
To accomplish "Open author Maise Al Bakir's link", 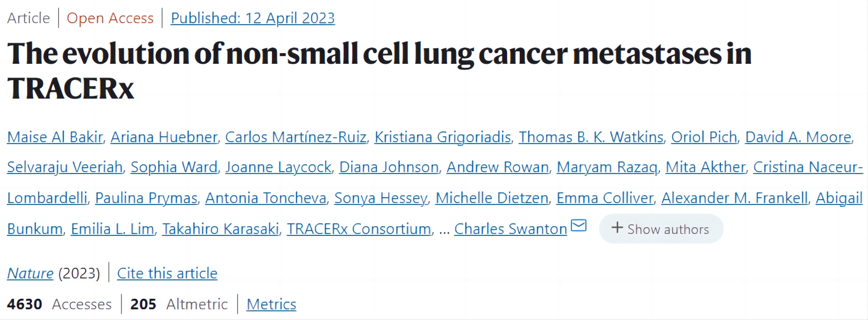I will (x=55, y=137).
